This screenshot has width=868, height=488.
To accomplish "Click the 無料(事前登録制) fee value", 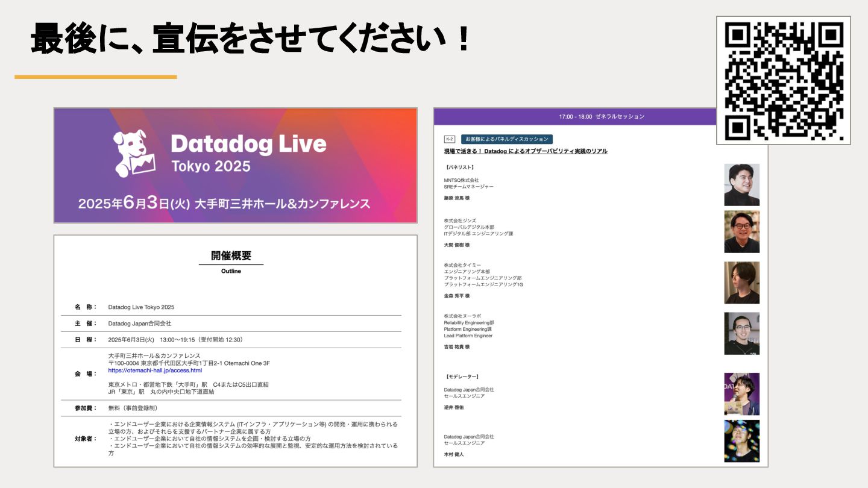I will pos(133,408).
